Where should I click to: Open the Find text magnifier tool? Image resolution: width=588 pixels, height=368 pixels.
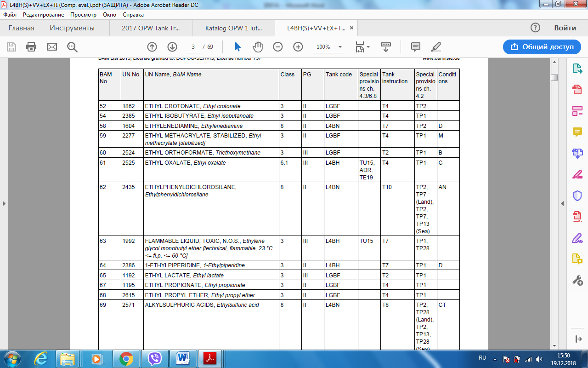[72, 46]
